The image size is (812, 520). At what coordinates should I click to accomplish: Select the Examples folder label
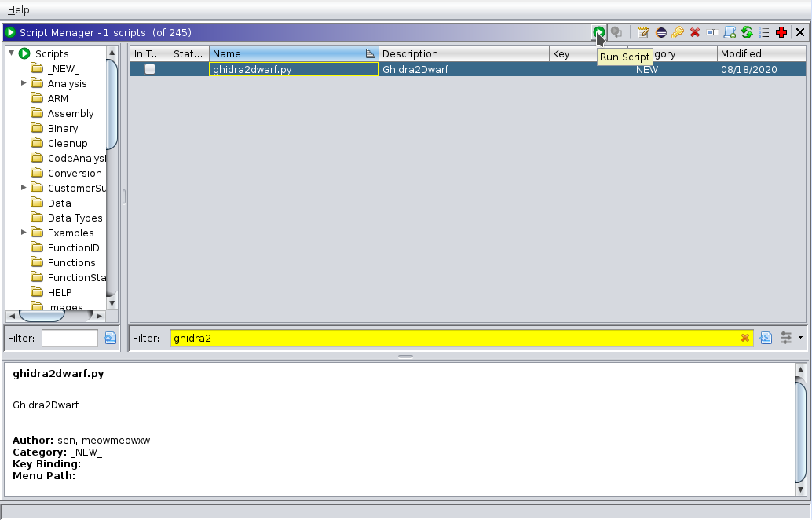[71, 233]
